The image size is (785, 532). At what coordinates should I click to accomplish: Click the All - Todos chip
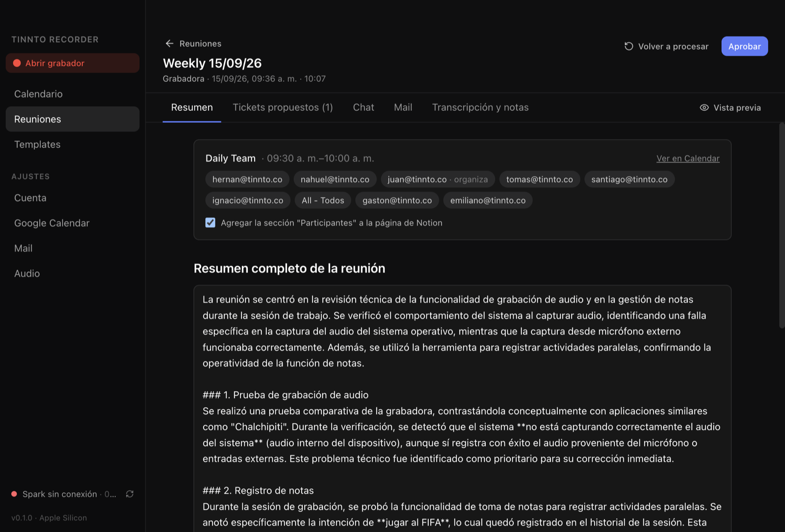coord(323,200)
